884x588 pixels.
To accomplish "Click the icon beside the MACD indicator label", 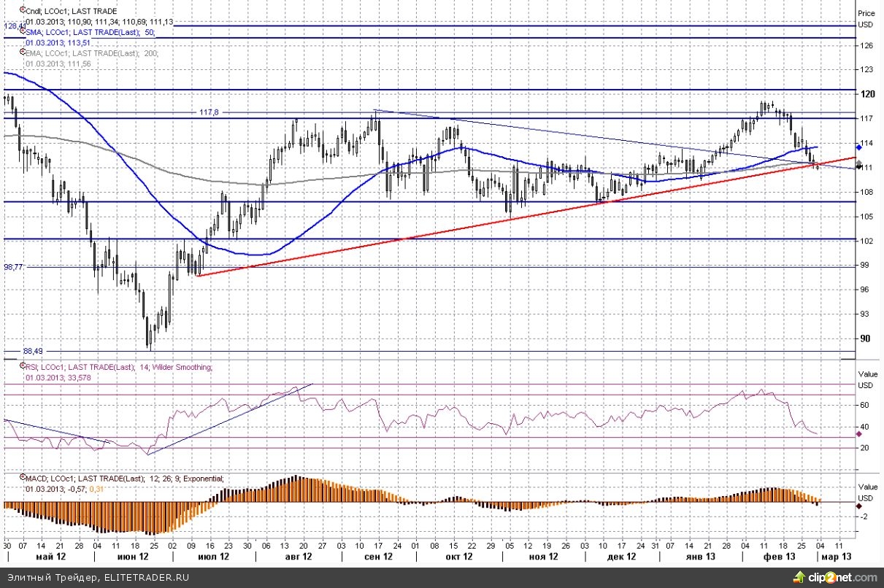I will point(21,479).
